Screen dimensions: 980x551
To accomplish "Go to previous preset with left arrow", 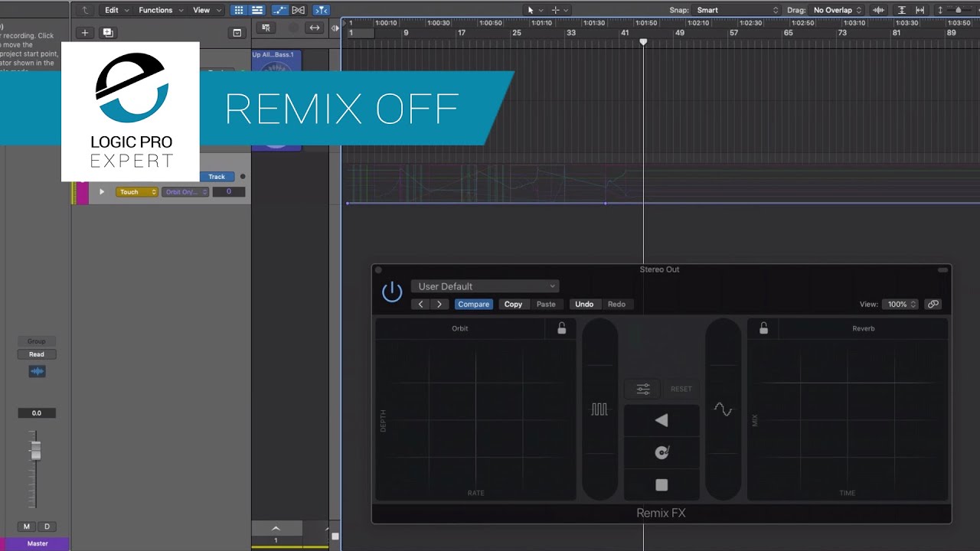I will point(420,304).
